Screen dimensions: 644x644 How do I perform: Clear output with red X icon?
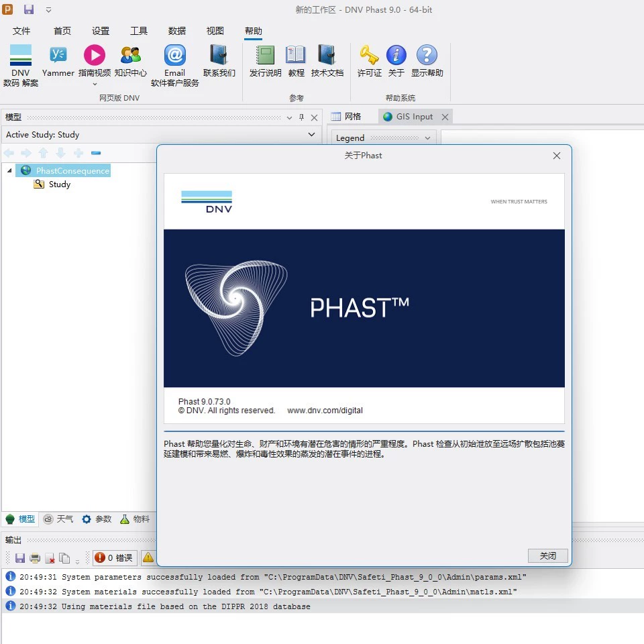(50, 557)
